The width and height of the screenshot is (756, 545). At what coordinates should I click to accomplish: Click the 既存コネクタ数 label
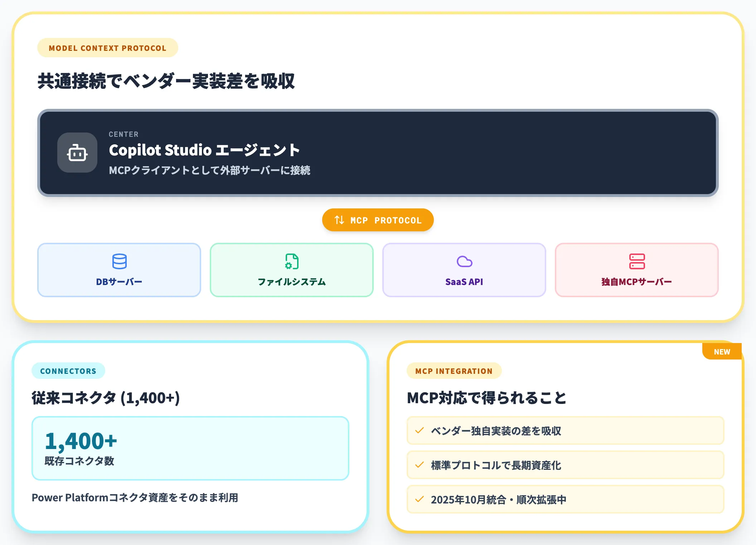pos(79,461)
